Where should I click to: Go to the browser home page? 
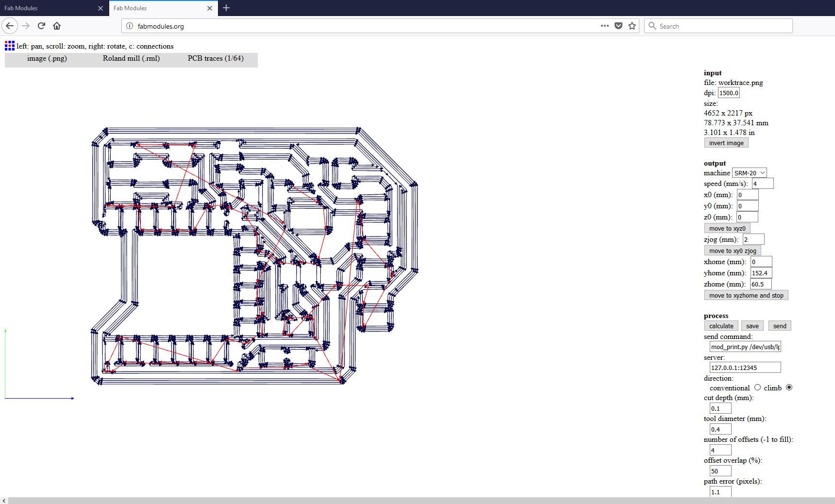click(57, 26)
